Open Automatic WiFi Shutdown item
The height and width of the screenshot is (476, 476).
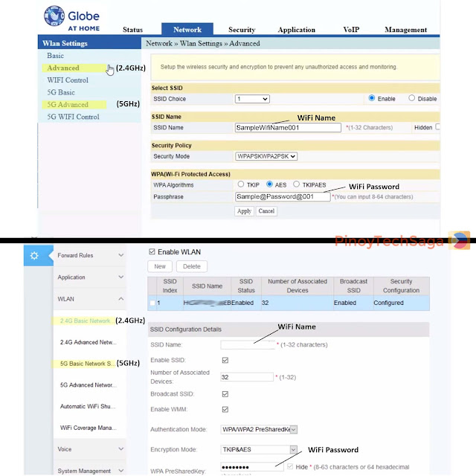click(x=88, y=407)
